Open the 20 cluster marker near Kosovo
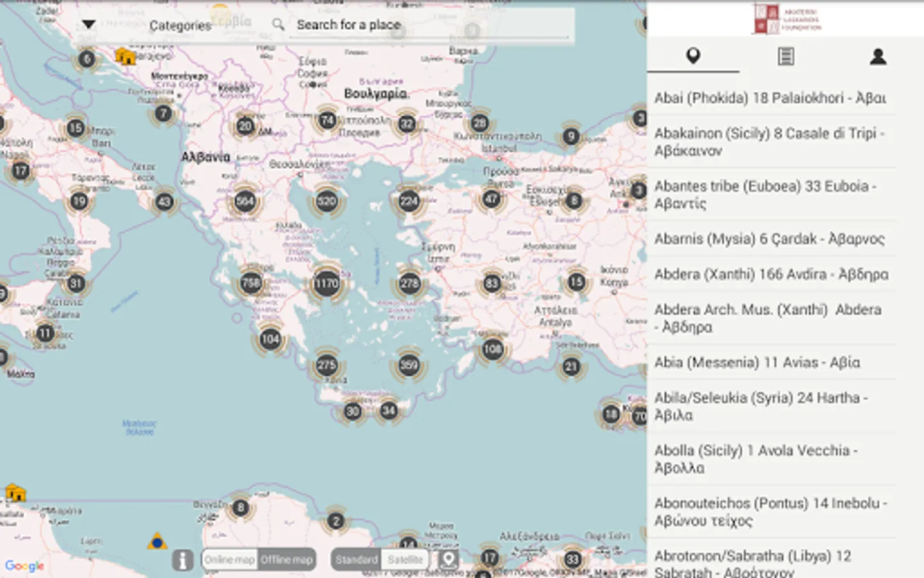This screenshot has width=924, height=578. pyautogui.click(x=245, y=126)
